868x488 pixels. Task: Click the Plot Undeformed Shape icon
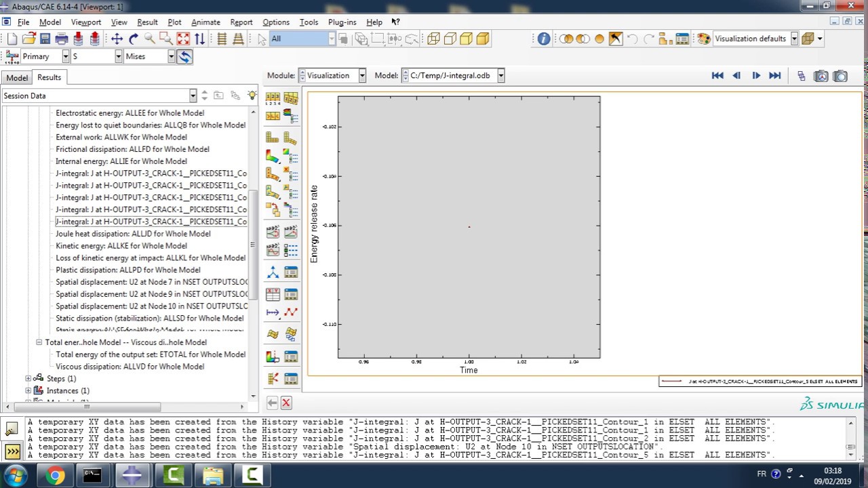point(273,137)
